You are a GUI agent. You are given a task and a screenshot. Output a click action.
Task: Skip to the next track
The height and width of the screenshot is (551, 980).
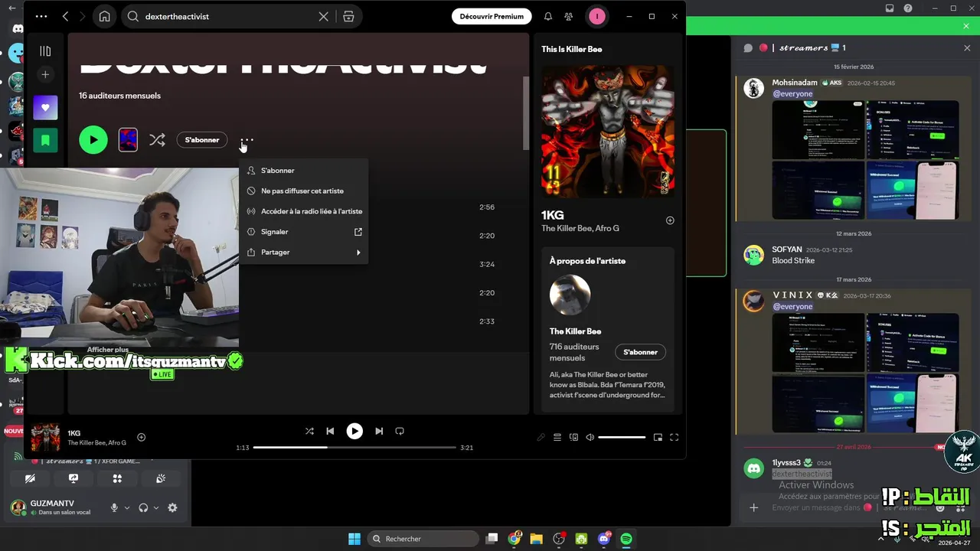pos(379,431)
